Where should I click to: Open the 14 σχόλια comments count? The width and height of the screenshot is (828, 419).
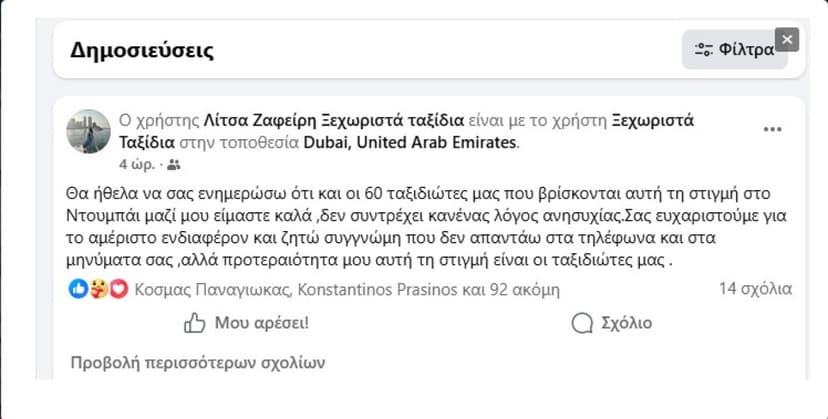point(755,289)
